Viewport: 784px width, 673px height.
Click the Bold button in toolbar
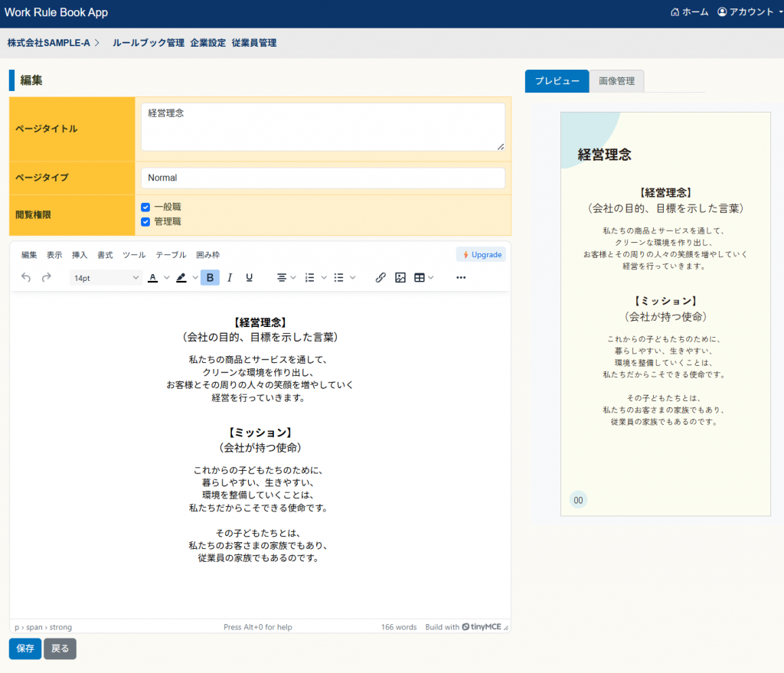tap(210, 278)
